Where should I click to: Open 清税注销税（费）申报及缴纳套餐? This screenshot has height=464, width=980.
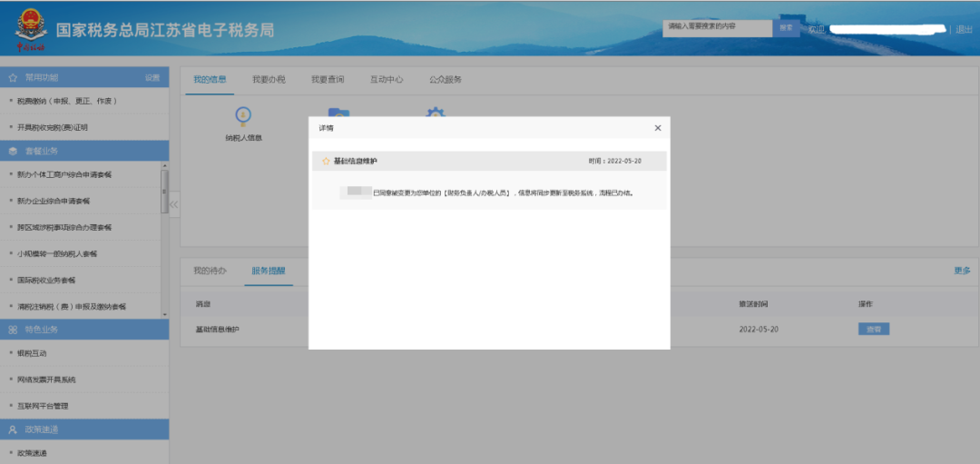coord(72,306)
